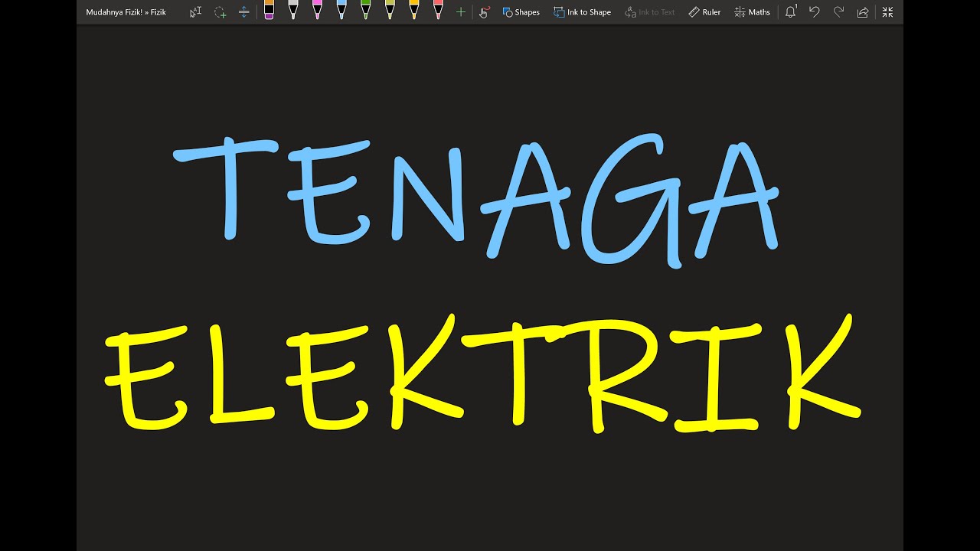Open the Shapes menu
The height and width of the screenshot is (551, 980).
[x=521, y=11]
